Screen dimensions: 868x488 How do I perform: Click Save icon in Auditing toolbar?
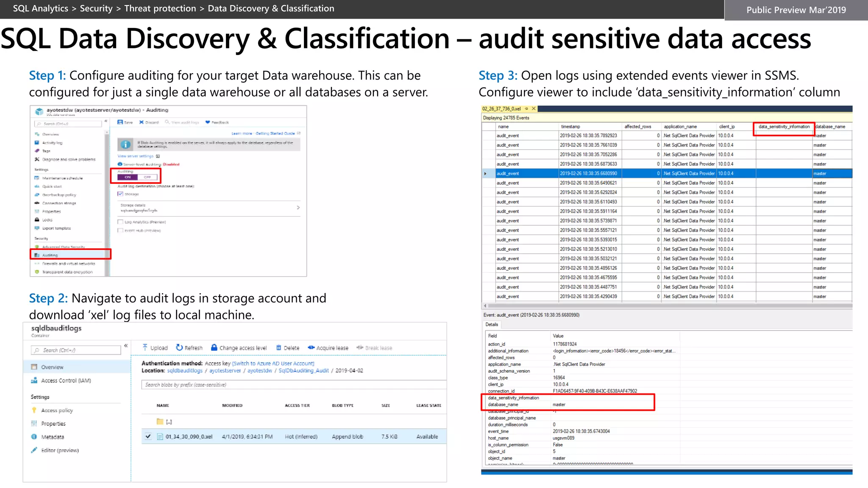120,122
